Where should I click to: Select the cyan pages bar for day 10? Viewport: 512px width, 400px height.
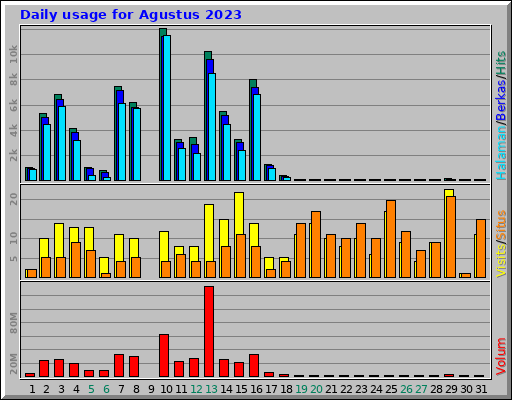tap(167, 108)
